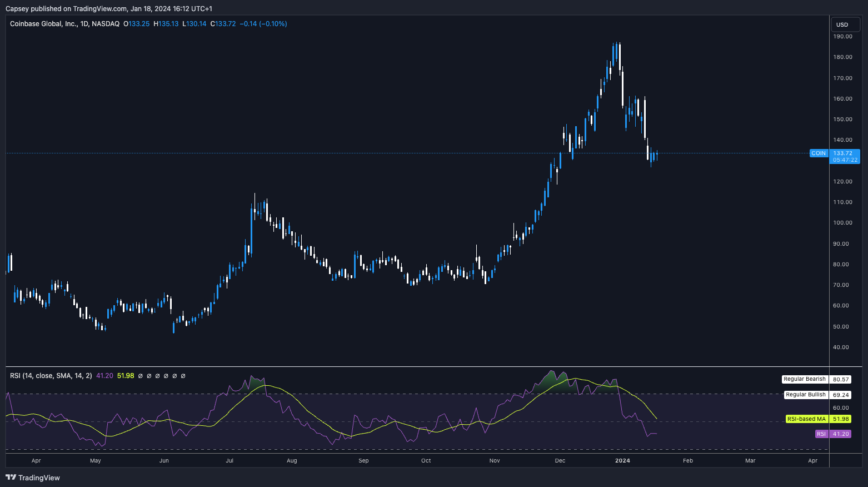Click the blue COIN symbol tag

[819, 153]
